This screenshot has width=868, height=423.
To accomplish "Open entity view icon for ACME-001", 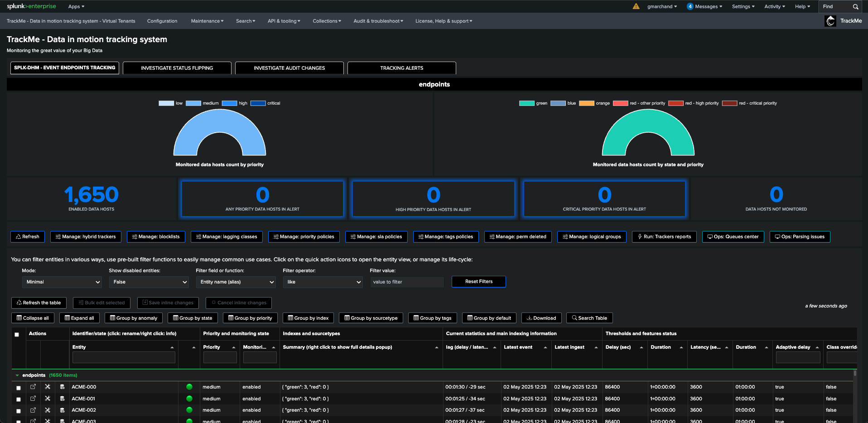I will point(33,399).
